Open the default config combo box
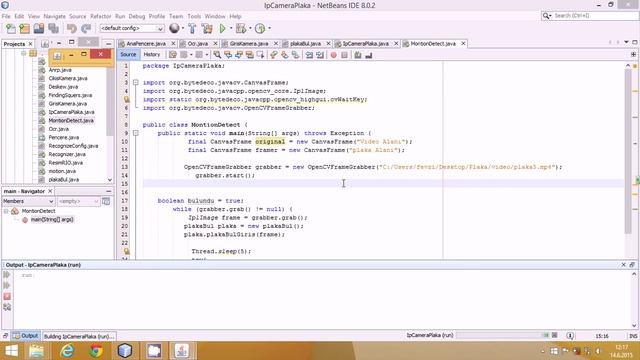This screenshot has width=640, height=360. pyautogui.click(x=132, y=28)
